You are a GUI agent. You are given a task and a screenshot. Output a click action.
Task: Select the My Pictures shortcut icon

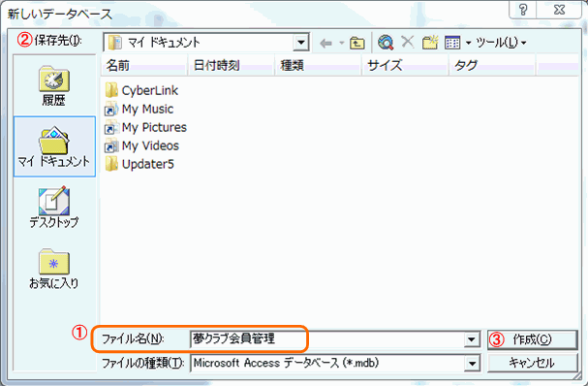pos(111,127)
